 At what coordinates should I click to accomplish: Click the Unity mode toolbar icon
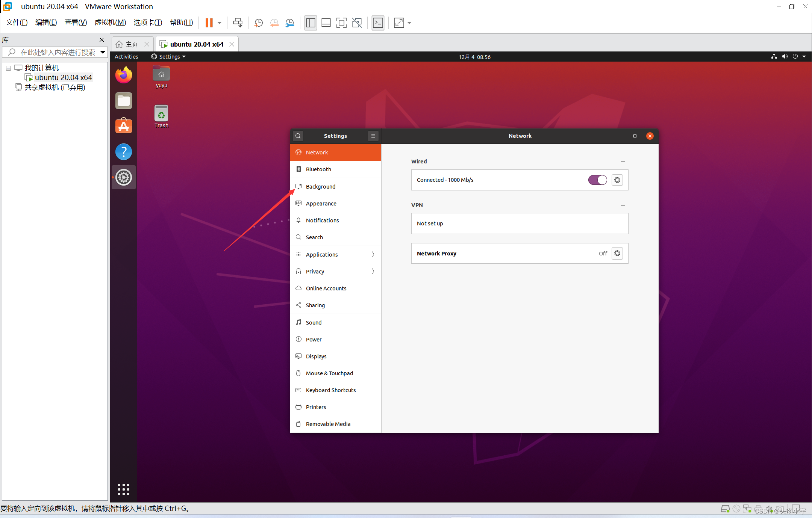point(357,23)
